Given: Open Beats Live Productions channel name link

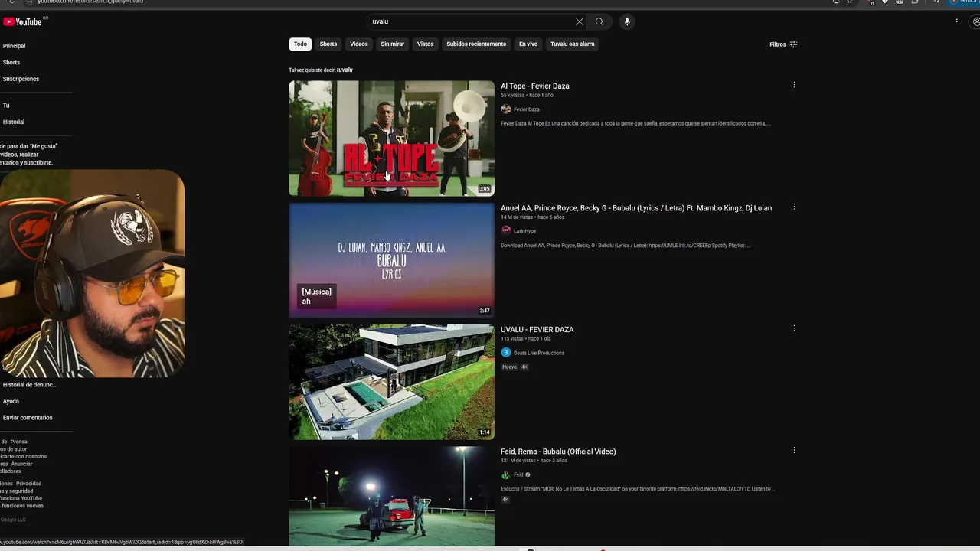Looking at the screenshot, I should 539,353.
